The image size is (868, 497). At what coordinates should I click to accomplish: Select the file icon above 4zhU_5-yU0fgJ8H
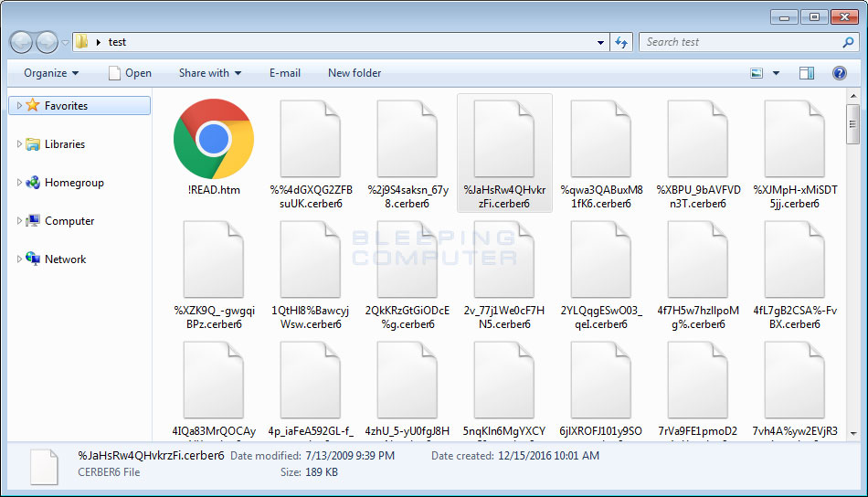[408, 380]
